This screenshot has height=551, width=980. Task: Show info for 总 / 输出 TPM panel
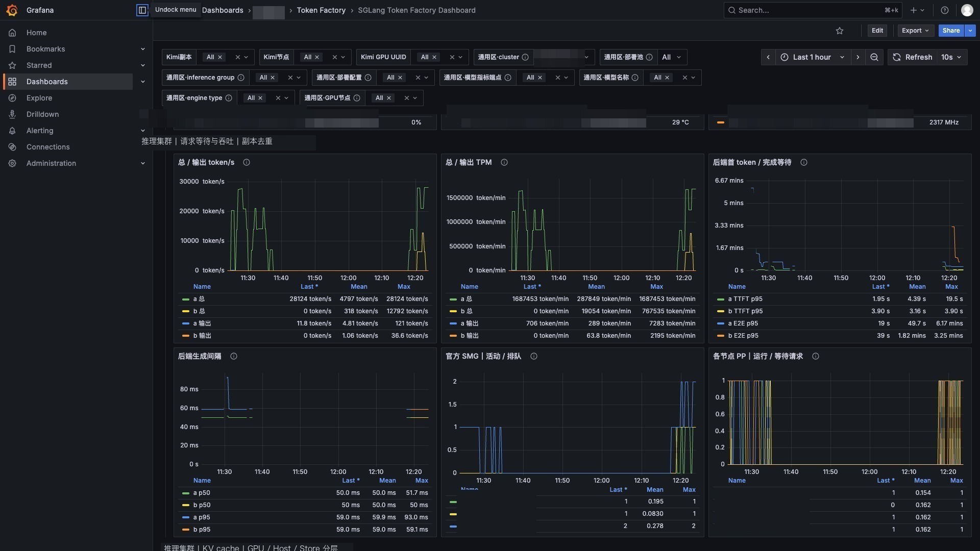click(x=504, y=162)
